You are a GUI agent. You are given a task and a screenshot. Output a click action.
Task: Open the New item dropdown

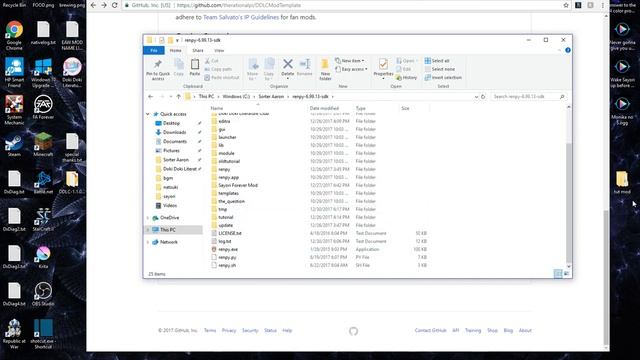[349, 61]
